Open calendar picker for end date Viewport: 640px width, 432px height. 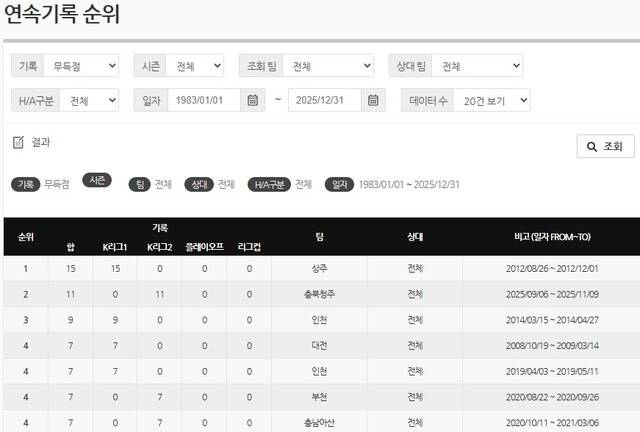374,100
